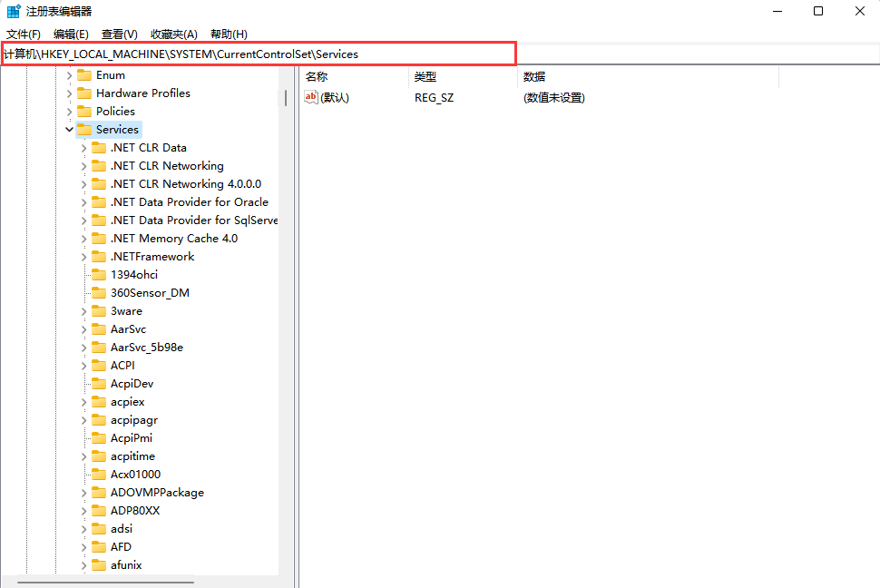880x588 pixels.
Task: Expand the 3ware key
Action: [x=83, y=311]
